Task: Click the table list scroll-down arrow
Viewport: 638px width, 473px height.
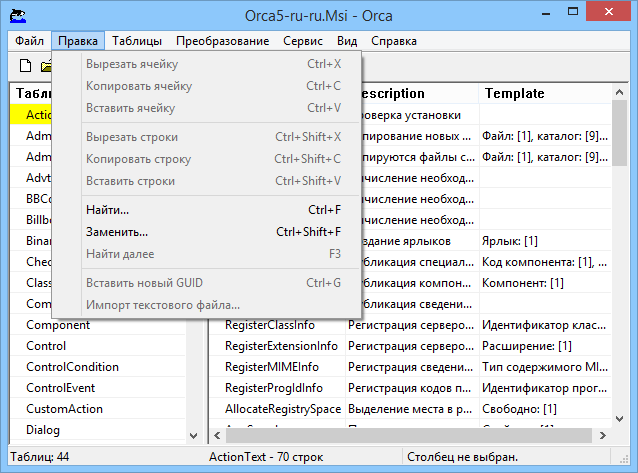Action: (194, 436)
